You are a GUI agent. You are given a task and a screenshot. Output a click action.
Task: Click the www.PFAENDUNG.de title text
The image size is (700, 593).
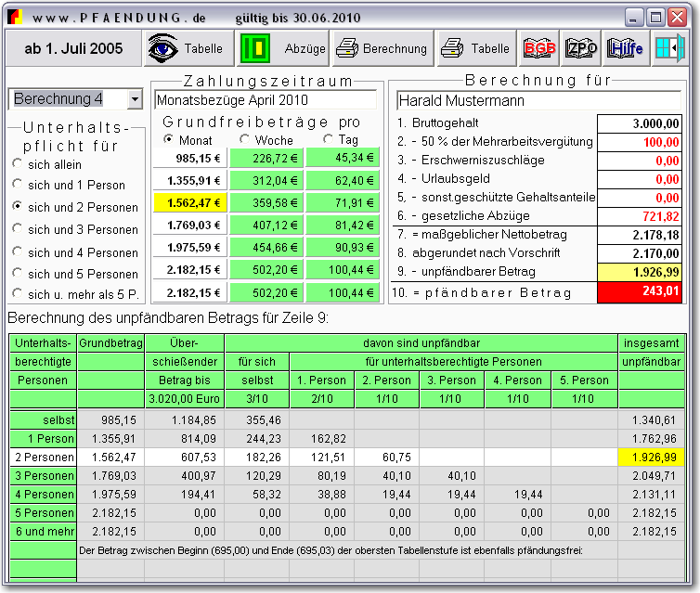pyautogui.click(x=119, y=18)
